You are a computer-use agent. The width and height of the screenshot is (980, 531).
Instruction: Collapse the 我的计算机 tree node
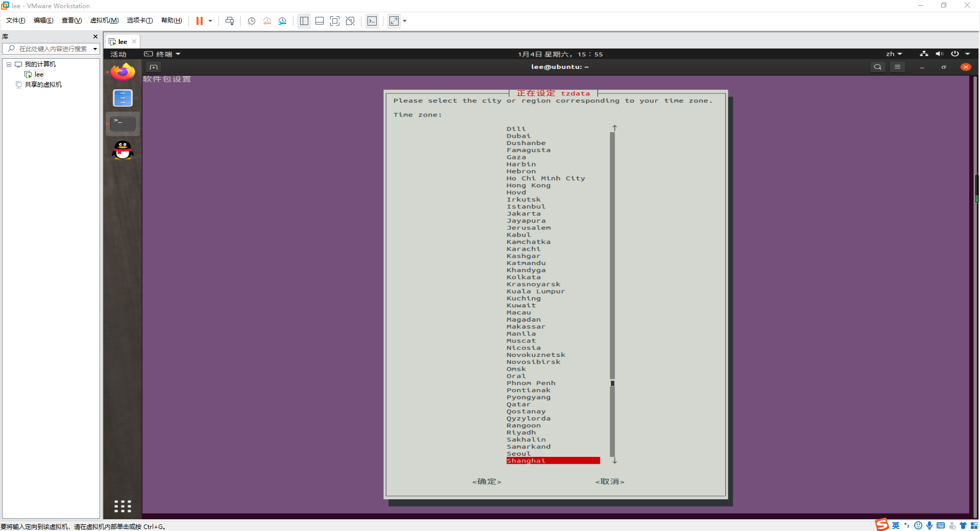pyautogui.click(x=9, y=64)
